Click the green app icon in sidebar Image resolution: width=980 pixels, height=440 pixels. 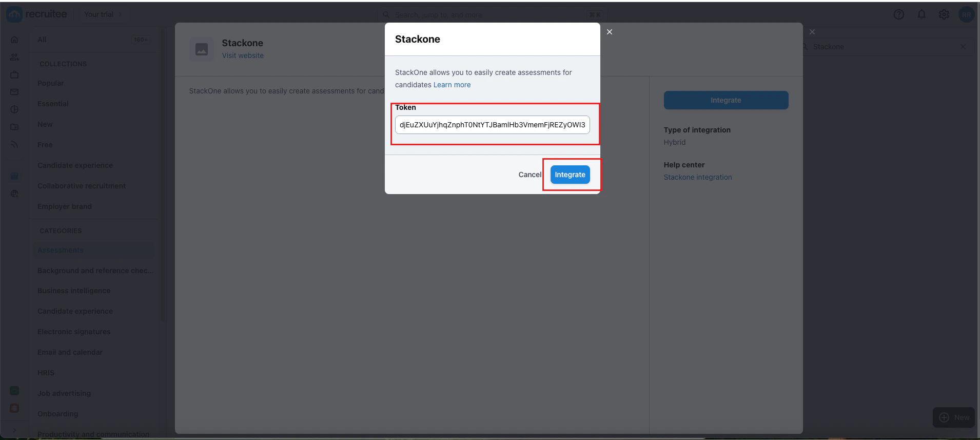click(x=14, y=391)
